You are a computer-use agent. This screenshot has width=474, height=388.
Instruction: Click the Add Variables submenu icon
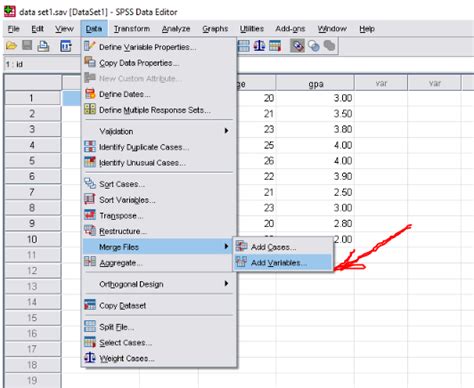pyautogui.click(x=241, y=262)
